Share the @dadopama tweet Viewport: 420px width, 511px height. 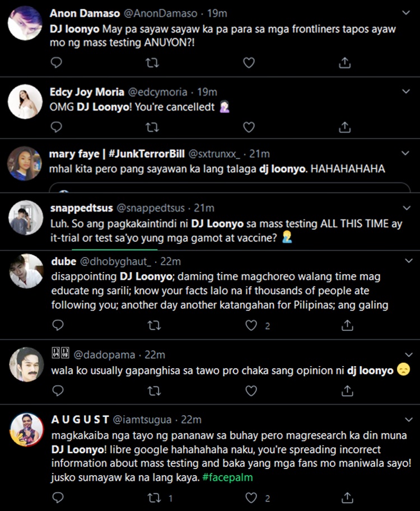pyautogui.click(x=347, y=390)
